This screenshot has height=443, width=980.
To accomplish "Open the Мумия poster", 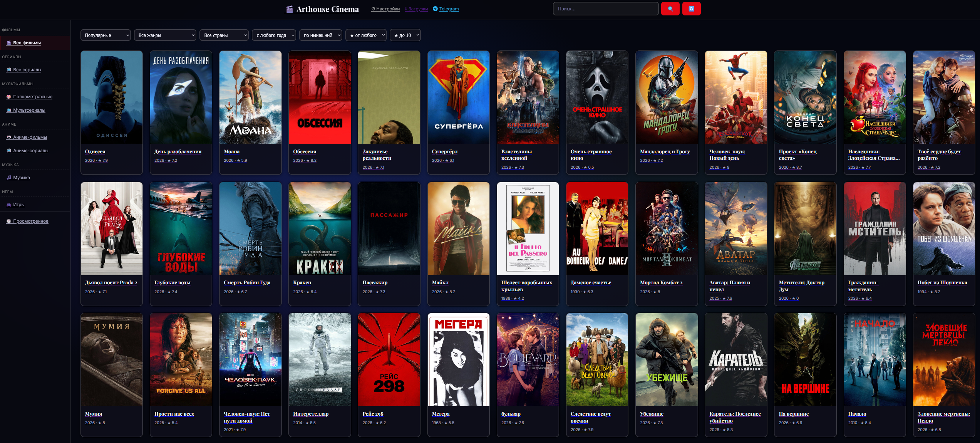I will 112,359.
